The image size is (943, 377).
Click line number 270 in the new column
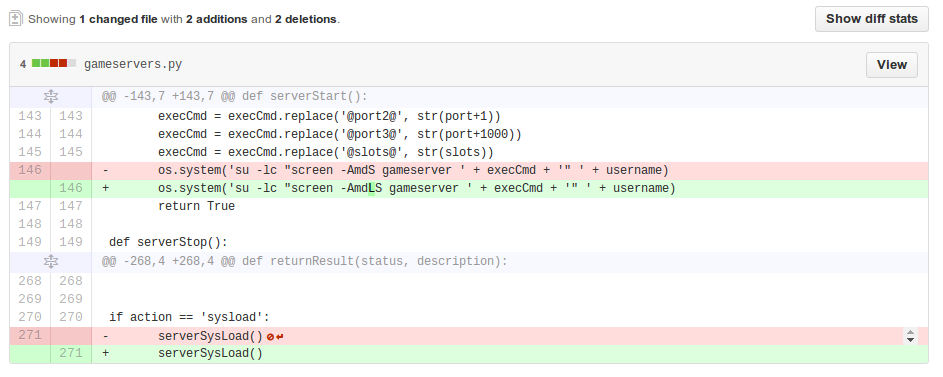71,317
